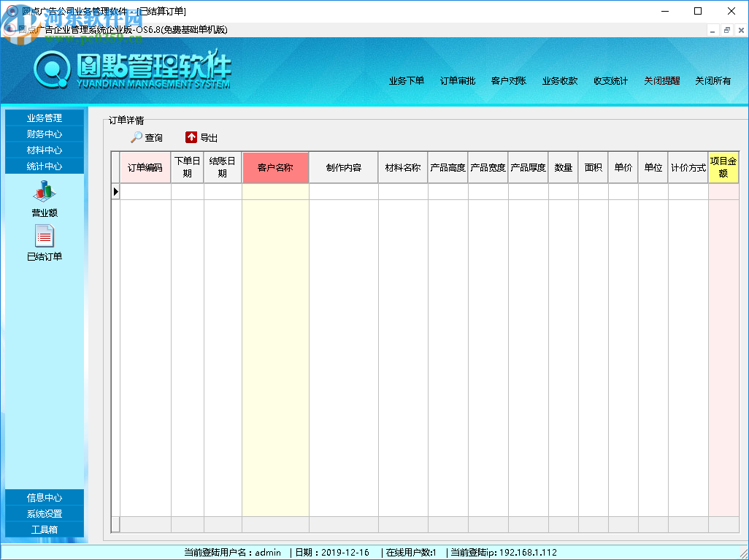Image resolution: width=749 pixels, height=560 pixels.
Task: Click the pink 客户名称 column header
Action: click(x=275, y=166)
